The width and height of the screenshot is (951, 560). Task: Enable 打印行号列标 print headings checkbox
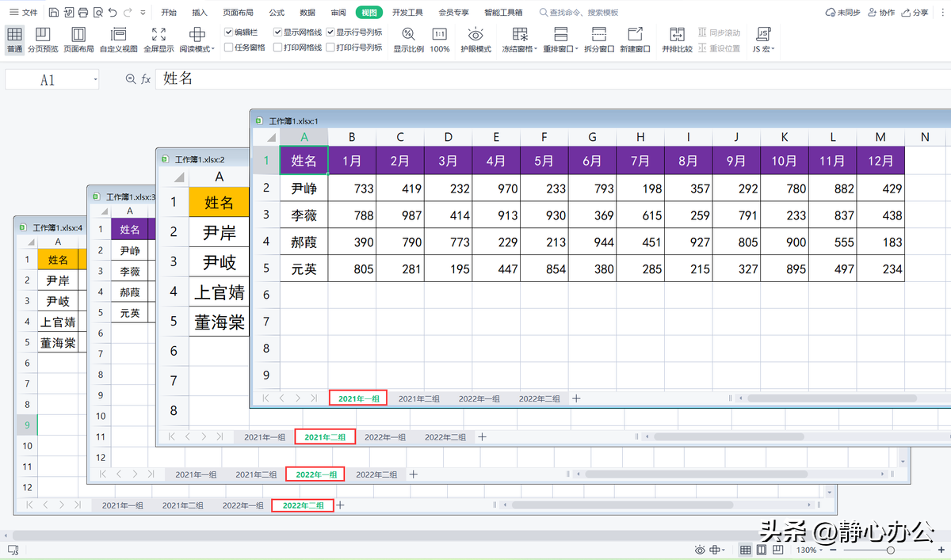pyautogui.click(x=330, y=48)
